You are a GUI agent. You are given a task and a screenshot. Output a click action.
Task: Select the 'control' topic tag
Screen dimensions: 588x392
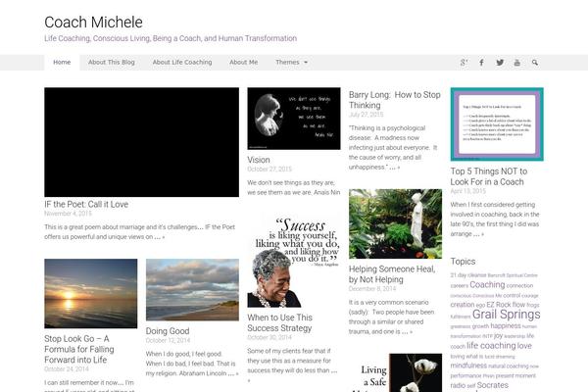coord(512,296)
